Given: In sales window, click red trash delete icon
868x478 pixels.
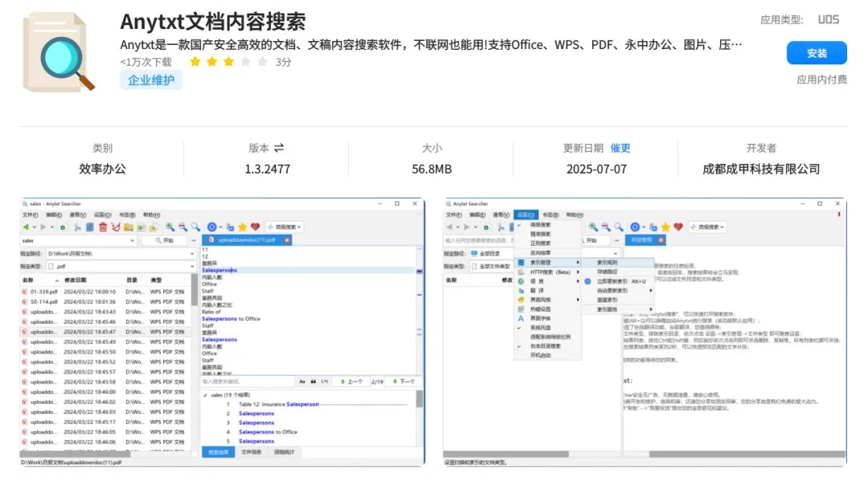Looking at the screenshot, I should (x=103, y=227).
